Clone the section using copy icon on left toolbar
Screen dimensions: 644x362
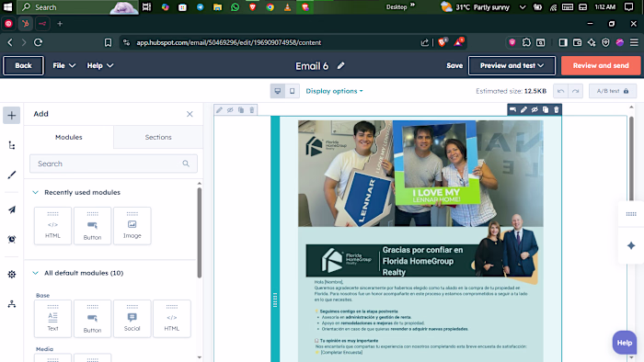pyautogui.click(x=241, y=110)
